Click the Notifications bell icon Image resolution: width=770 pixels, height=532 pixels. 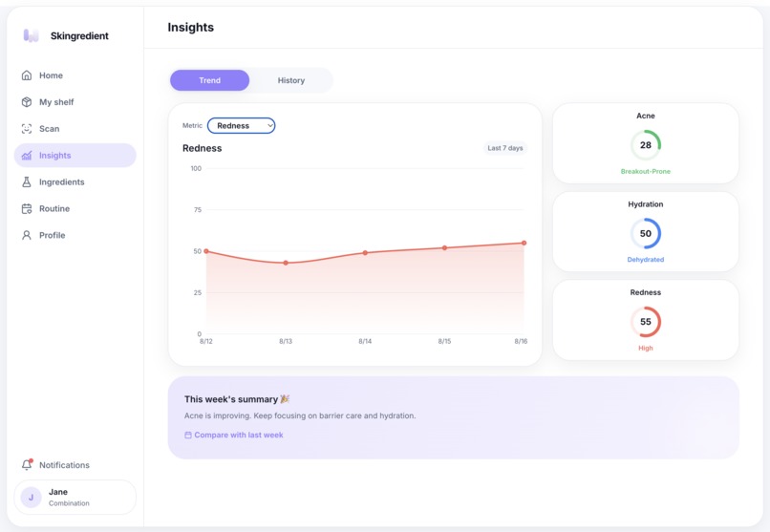point(27,464)
